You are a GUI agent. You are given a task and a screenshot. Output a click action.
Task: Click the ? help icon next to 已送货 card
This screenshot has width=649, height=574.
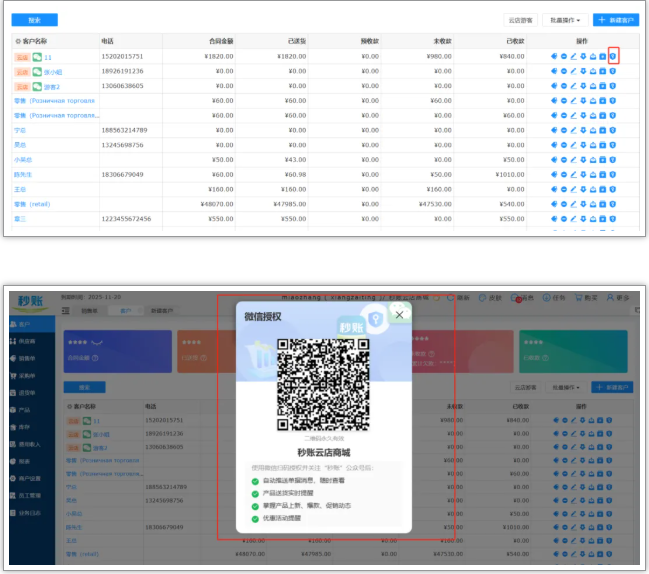pos(204,358)
